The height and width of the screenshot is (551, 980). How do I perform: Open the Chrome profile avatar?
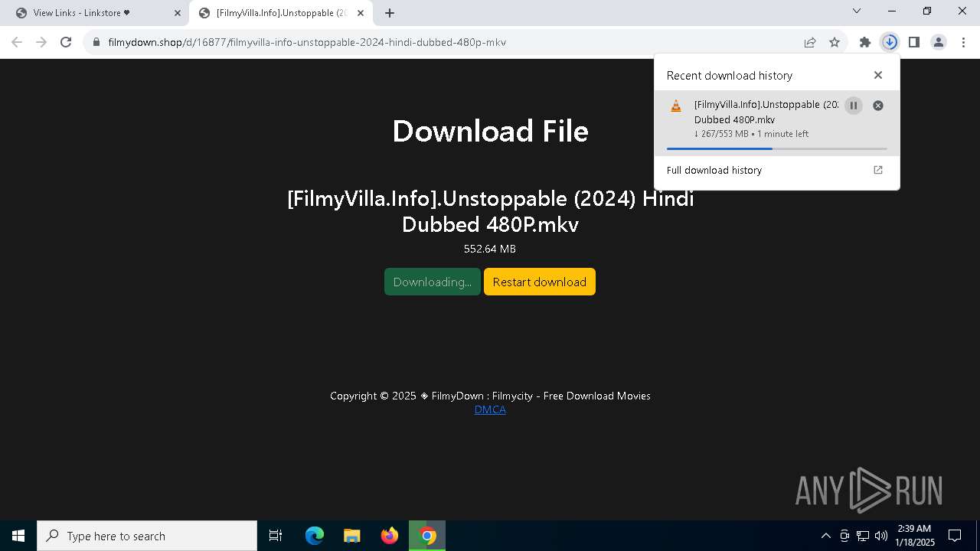click(939, 42)
